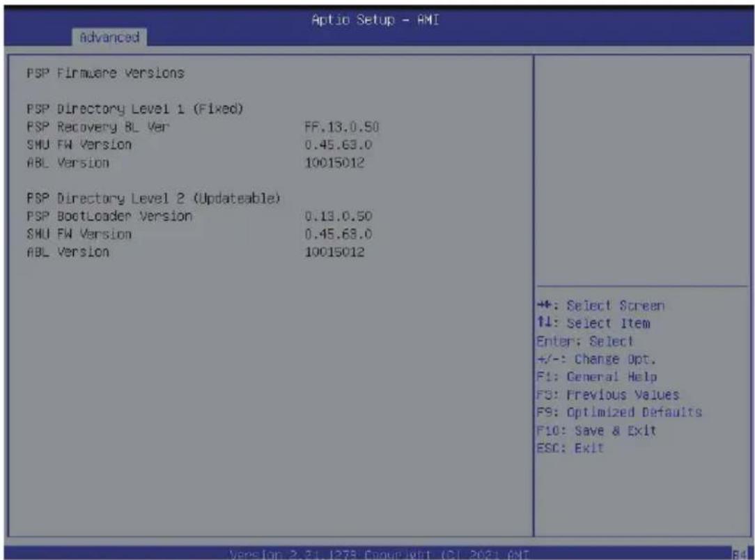Image resolution: width=755 pixels, height=560 pixels.
Task: Click ABL Version label under Level 2
Action: click(68, 252)
